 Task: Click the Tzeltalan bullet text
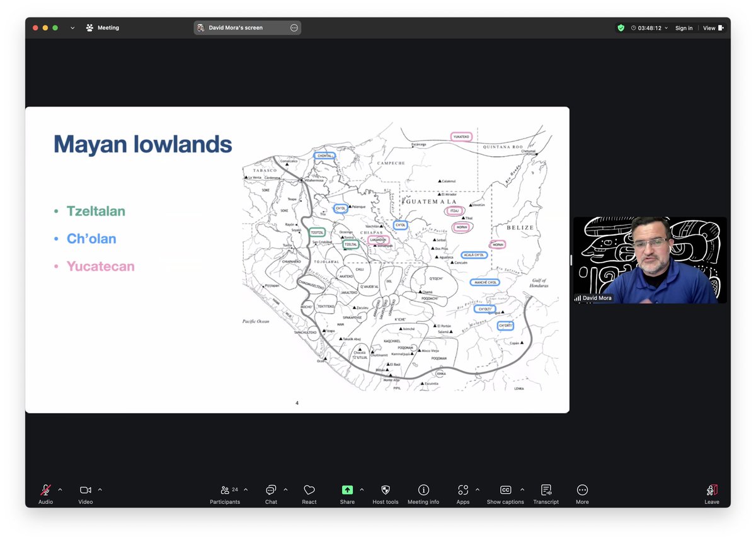click(96, 211)
